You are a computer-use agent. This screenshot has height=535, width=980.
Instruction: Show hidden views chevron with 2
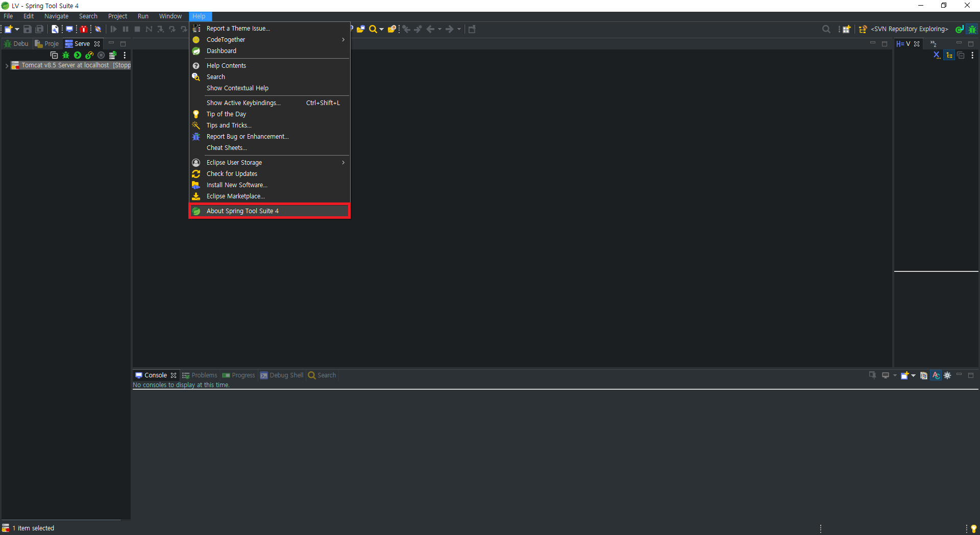[x=934, y=44]
